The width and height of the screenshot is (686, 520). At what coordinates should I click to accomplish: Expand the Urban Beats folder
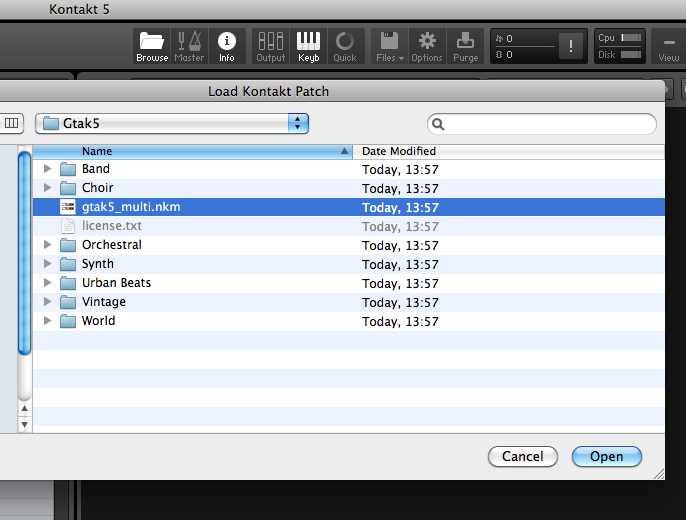47,283
